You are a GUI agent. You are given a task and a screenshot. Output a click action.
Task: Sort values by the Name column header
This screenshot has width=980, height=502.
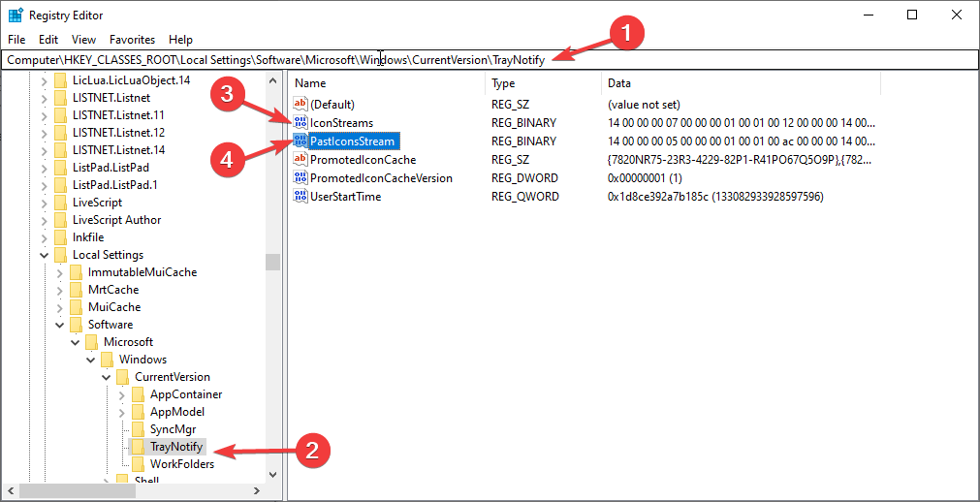[x=388, y=83]
